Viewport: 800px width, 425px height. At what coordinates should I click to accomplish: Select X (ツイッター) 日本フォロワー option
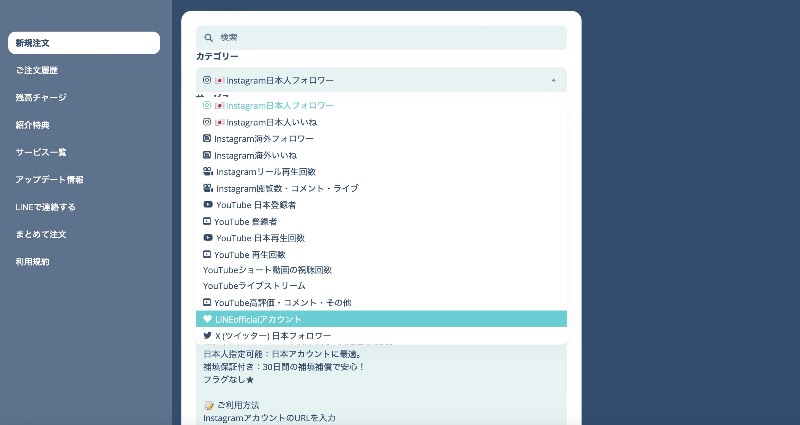click(x=381, y=336)
